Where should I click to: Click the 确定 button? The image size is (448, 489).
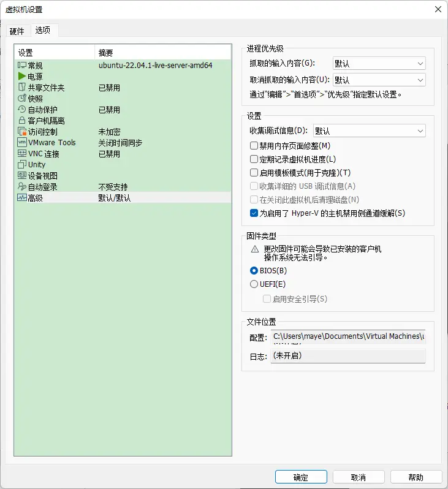[x=301, y=477]
